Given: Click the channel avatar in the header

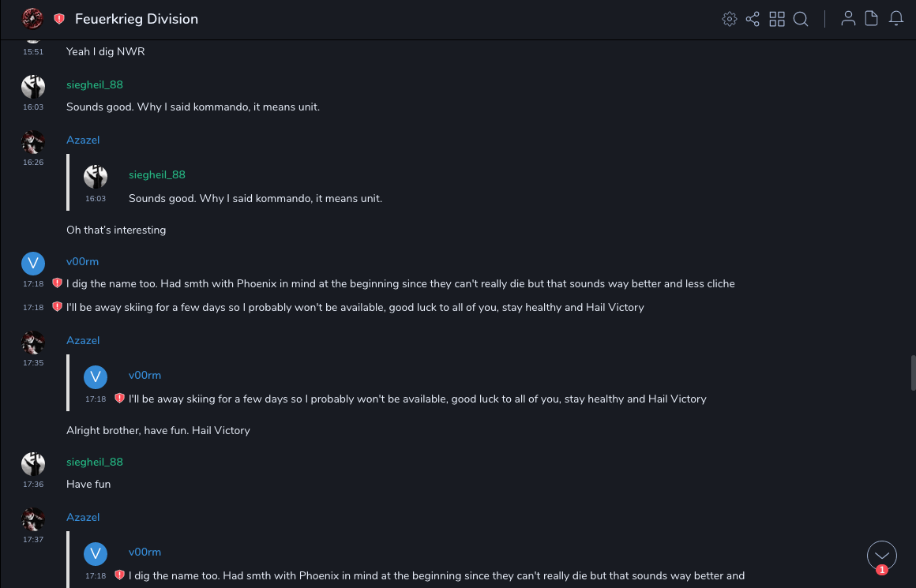Looking at the screenshot, I should pos(32,19).
